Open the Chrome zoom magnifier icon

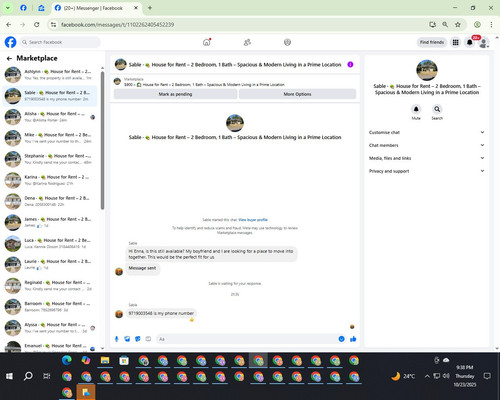(x=445, y=25)
